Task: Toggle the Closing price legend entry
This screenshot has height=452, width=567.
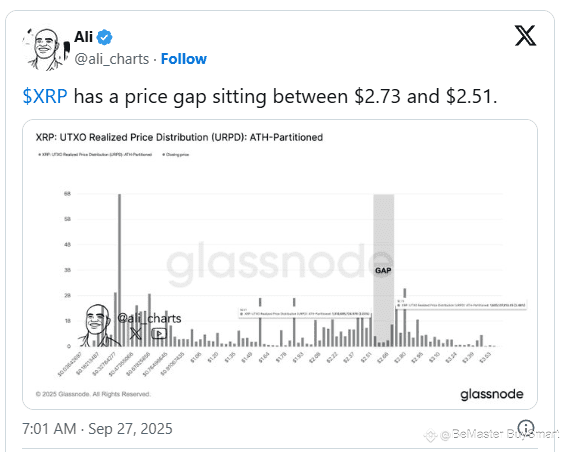Action: pyautogui.click(x=176, y=154)
